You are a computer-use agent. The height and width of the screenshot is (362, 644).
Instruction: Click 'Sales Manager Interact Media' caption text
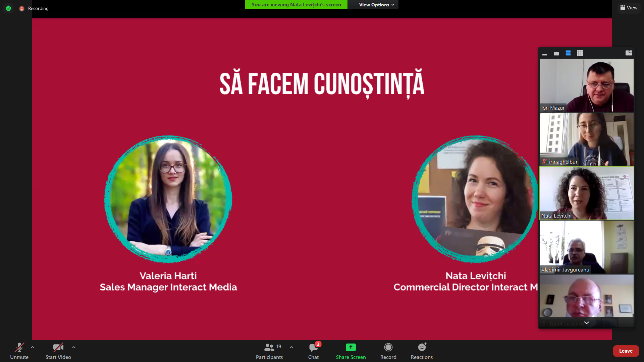click(x=168, y=287)
